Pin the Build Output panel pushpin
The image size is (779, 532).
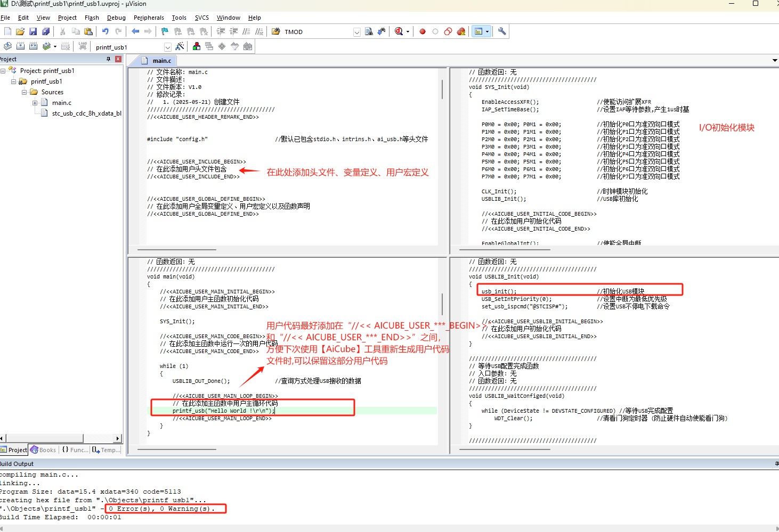pyautogui.click(x=776, y=464)
